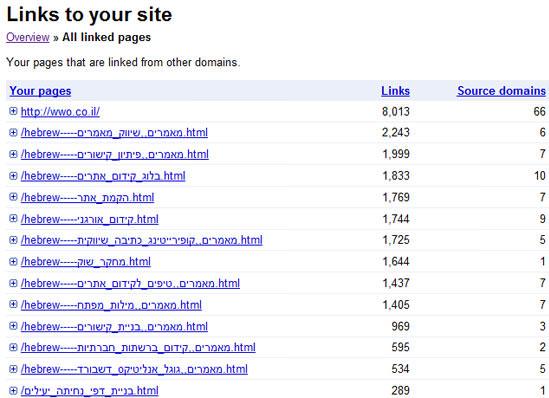Viewport: 549px width, 398px height.
Task: Select source domains value "5" in 1,725 row
Action: click(x=542, y=240)
